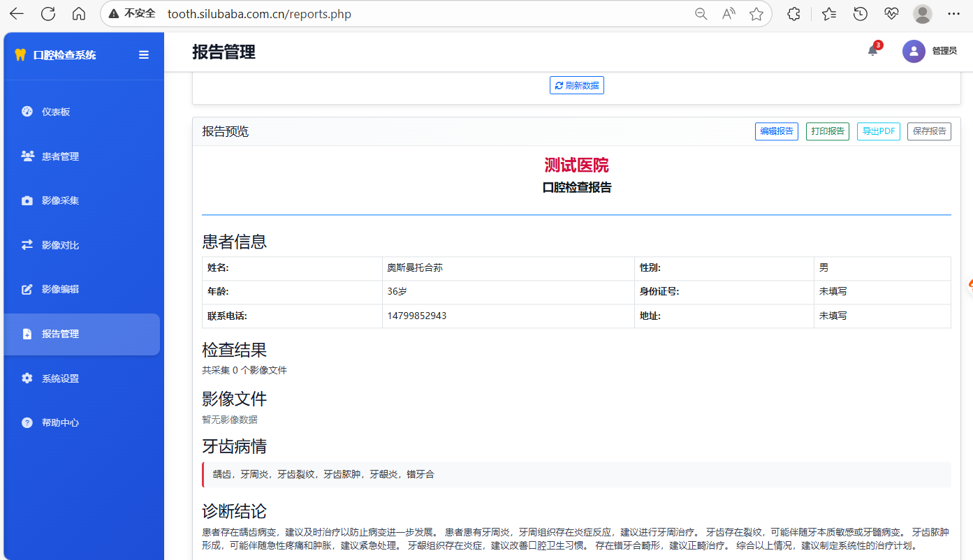Click the 编辑报告 button

(776, 131)
